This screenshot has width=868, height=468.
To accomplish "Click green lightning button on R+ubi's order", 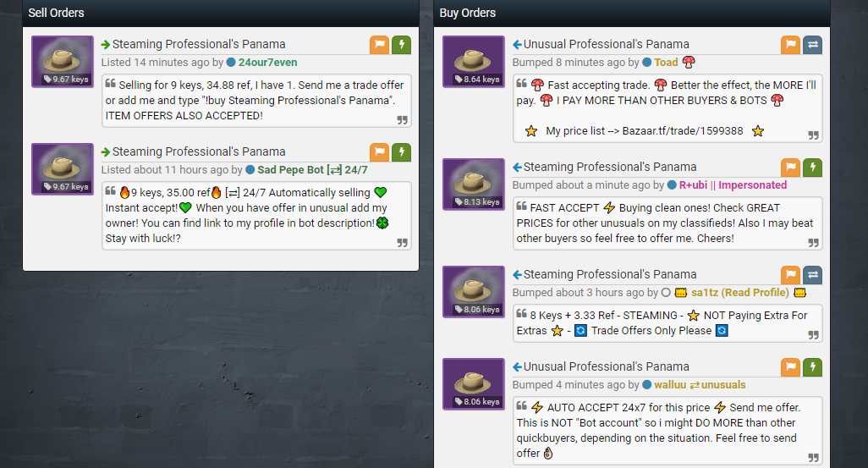I will coord(813,168).
